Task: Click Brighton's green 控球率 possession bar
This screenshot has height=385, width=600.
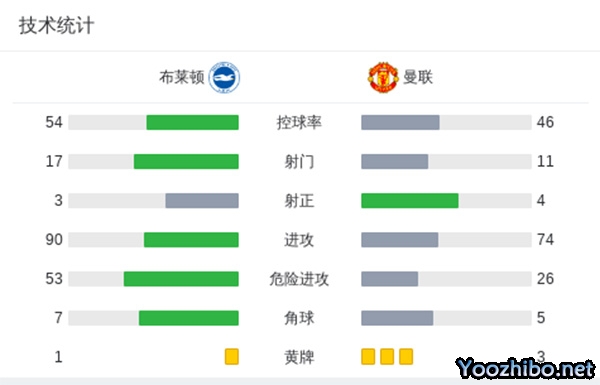Action: point(192,122)
